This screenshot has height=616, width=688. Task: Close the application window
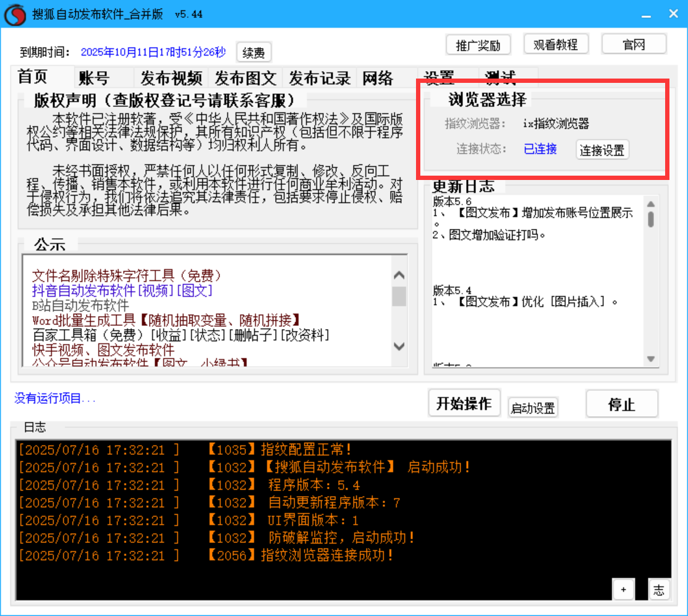click(x=674, y=14)
